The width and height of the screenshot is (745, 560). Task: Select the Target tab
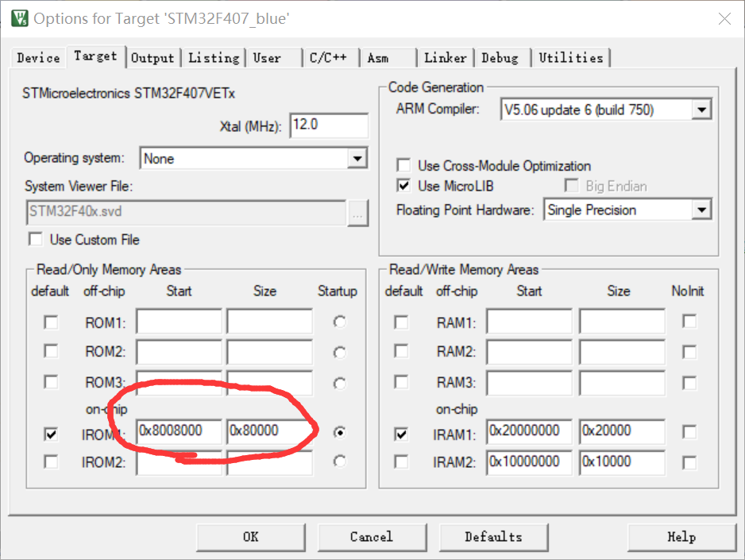(x=95, y=56)
